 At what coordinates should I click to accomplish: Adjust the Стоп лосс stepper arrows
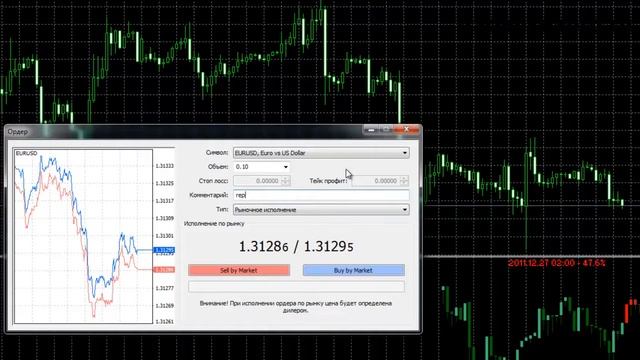click(286, 181)
